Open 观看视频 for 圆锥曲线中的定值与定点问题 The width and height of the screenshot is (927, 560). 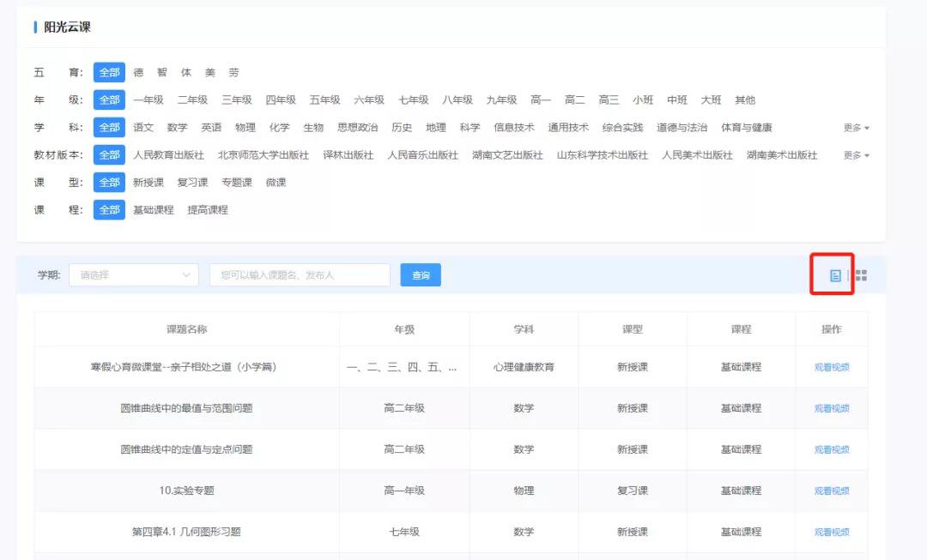(x=831, y=449)
